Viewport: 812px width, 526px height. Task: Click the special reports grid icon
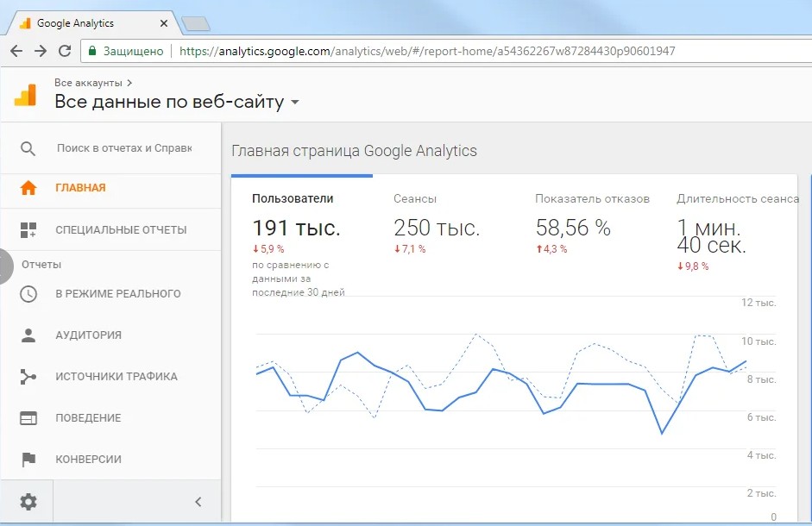(28, 230)
